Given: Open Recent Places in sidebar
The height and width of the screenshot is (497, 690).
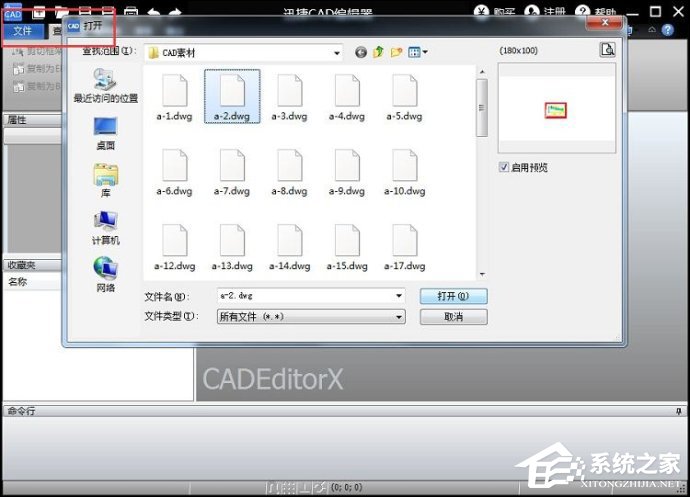Looking at the screenshot, I should (x=105, y=86).
